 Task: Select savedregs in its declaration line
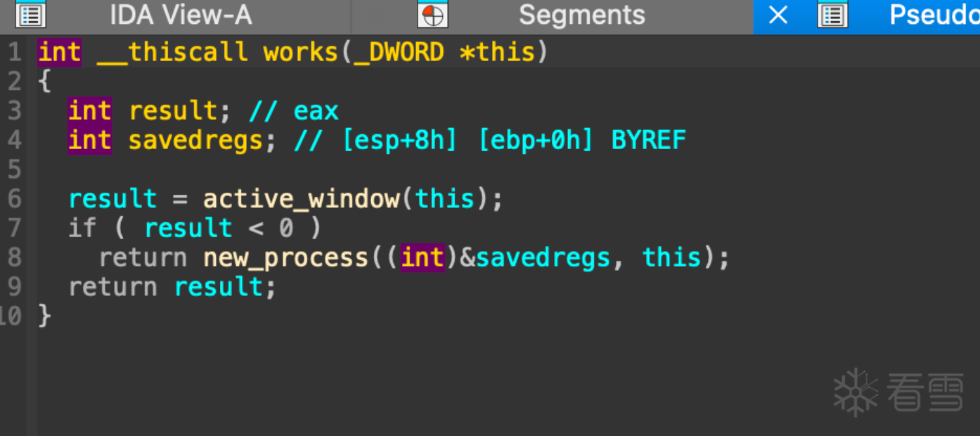point(195,141)
